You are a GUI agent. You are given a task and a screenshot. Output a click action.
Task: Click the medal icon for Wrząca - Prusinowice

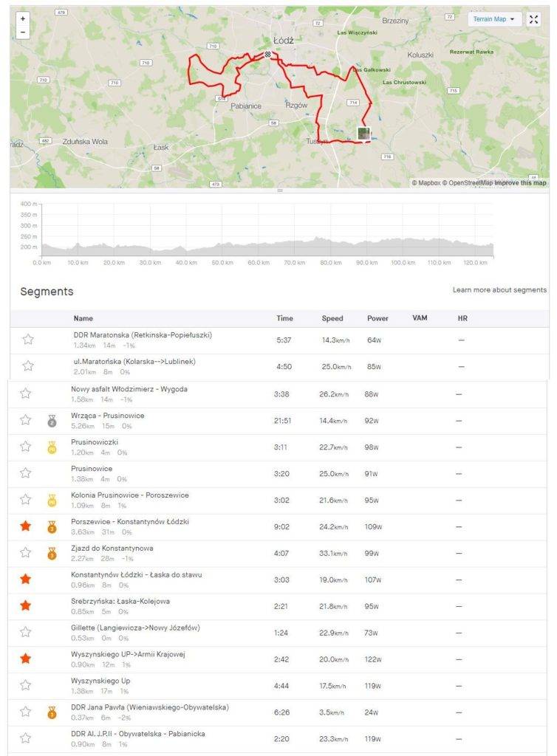click(x=52, y=420)
